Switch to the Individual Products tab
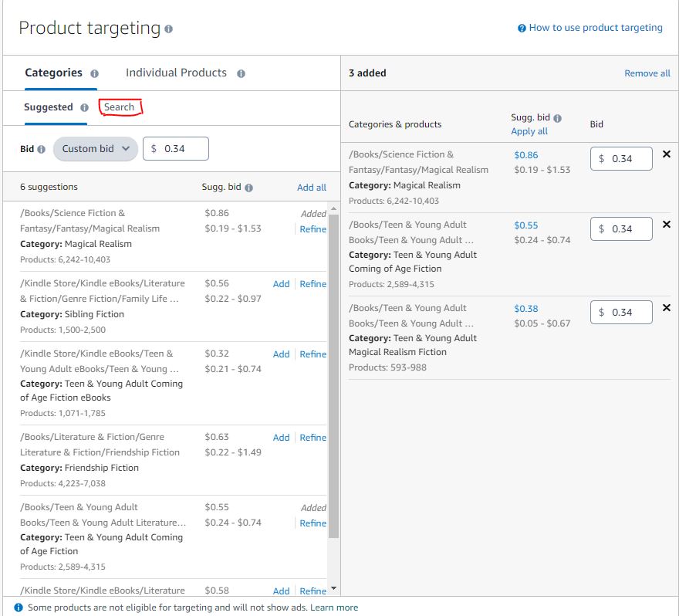This screenshot has width=679, height=616. click(176, 73)
